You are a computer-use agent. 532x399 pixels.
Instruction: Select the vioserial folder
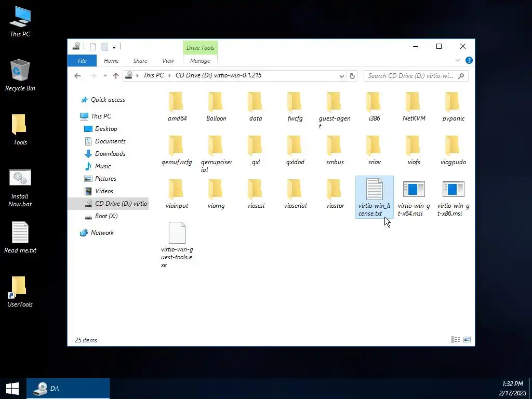coord(295,194)
